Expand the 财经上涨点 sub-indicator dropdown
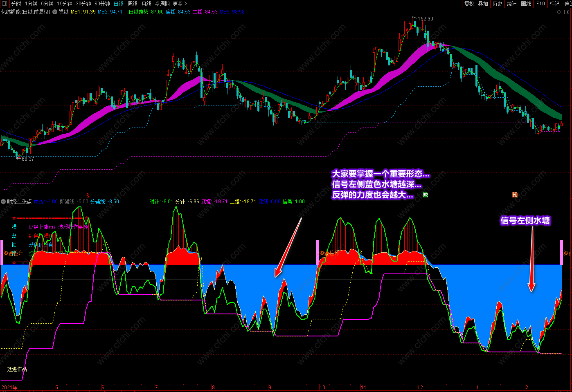 [x=3, y=202]
